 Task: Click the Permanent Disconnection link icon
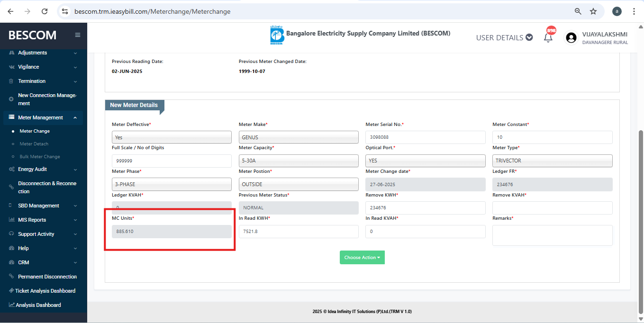[11, 277]
